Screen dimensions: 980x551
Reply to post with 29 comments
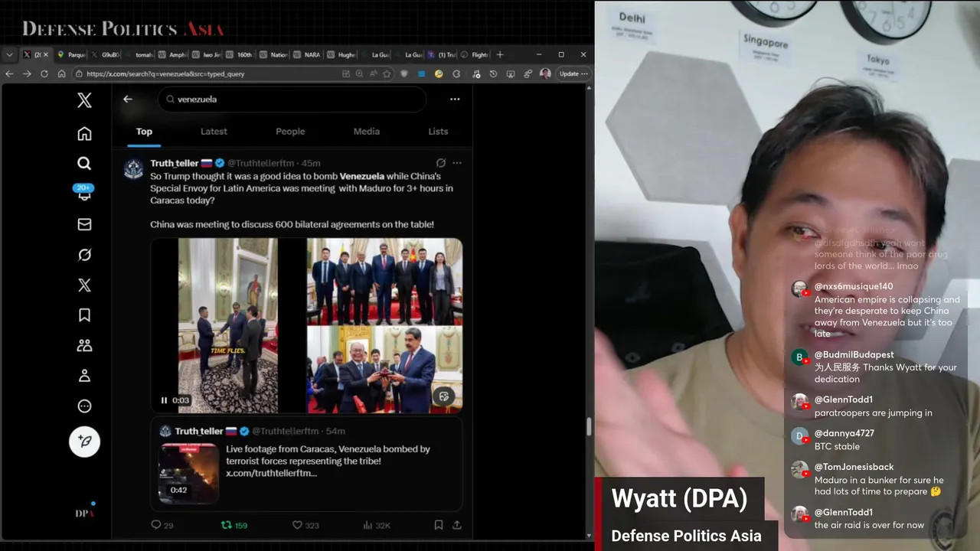click(162, 525)
